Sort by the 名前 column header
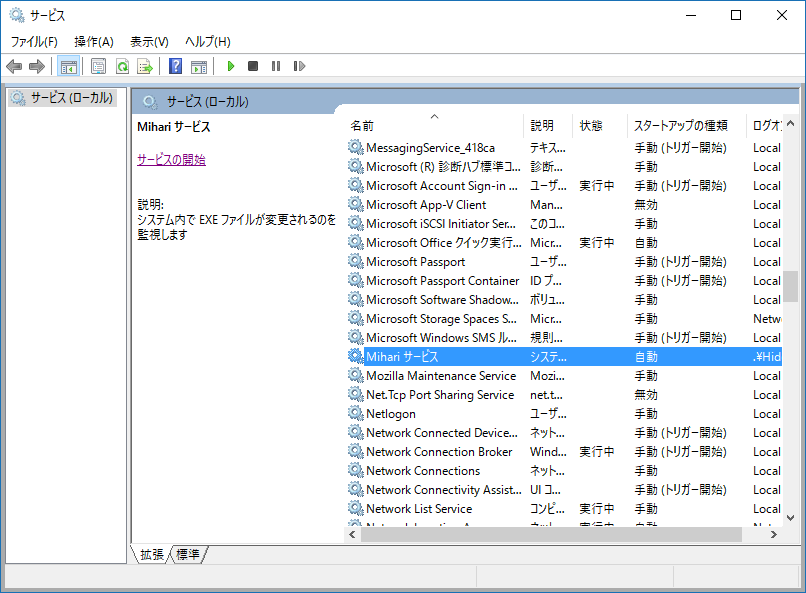Image resolution: width=806 pixels, height=593 pixels. coord(435,125)
